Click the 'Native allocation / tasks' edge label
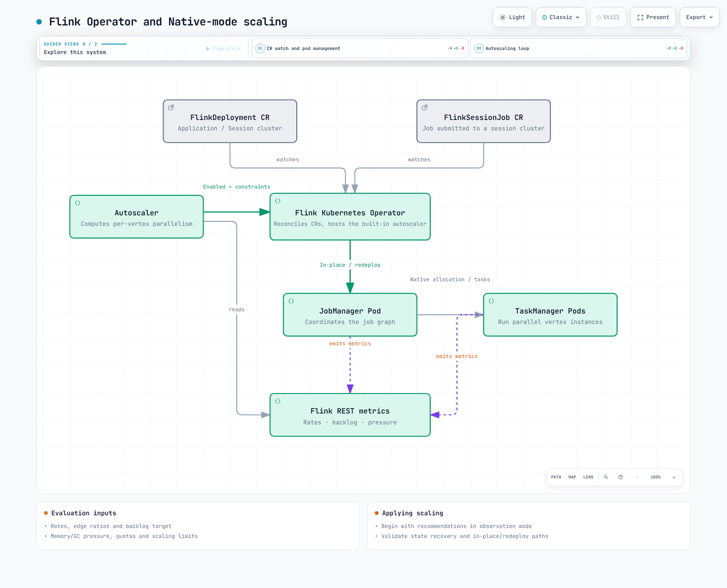The image size is (727, 588). pos(450,279)
